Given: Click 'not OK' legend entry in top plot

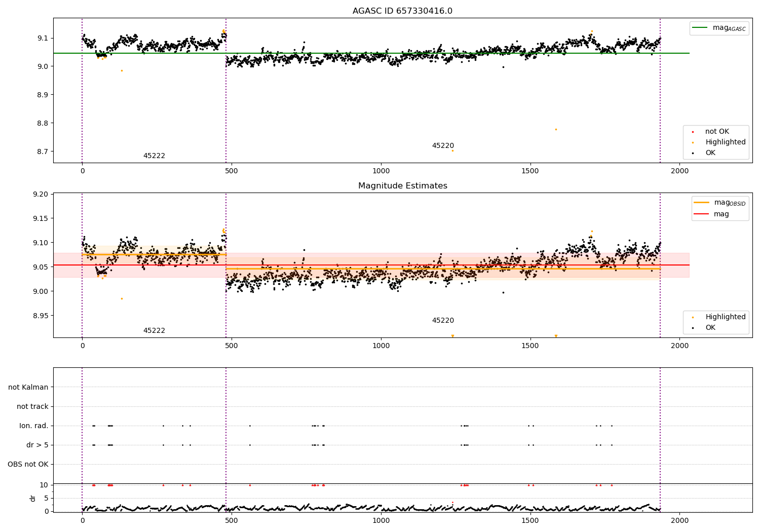Looking at the screenshot, I should pos(717,132).
